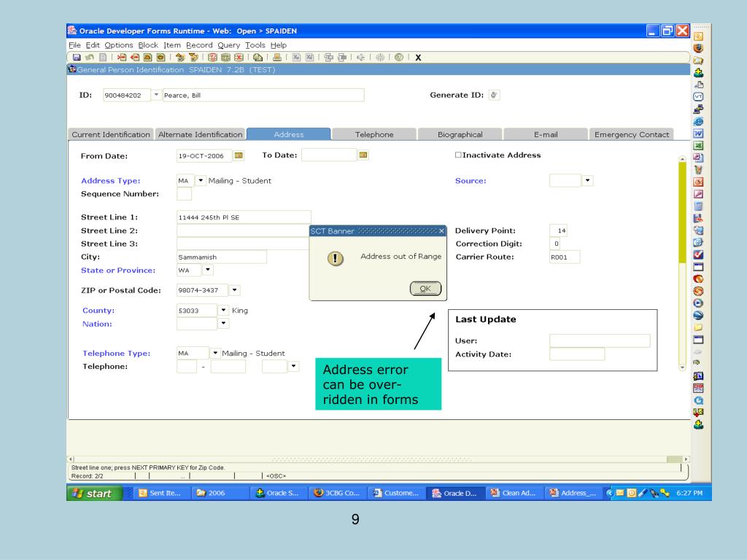The image size is (747, 560).
Task: Open the Telephone Type dropdown
Action: [215, 353]
